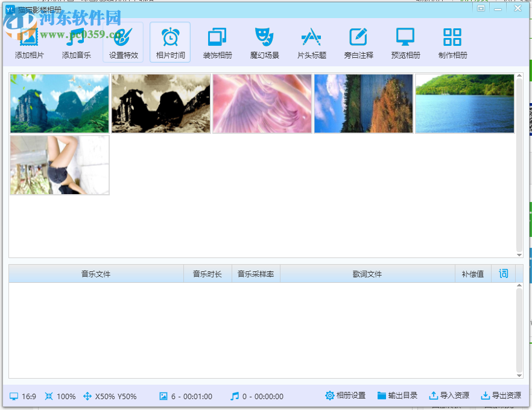Viewport: 532px width, 410px height.
Task: Click the 音乐时长 column header
Action: pos(207,274)
